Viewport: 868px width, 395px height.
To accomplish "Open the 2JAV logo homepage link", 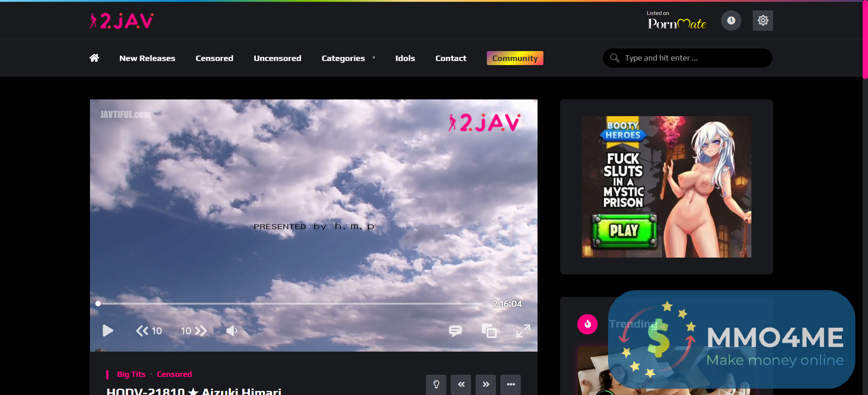I will (122, 21).
